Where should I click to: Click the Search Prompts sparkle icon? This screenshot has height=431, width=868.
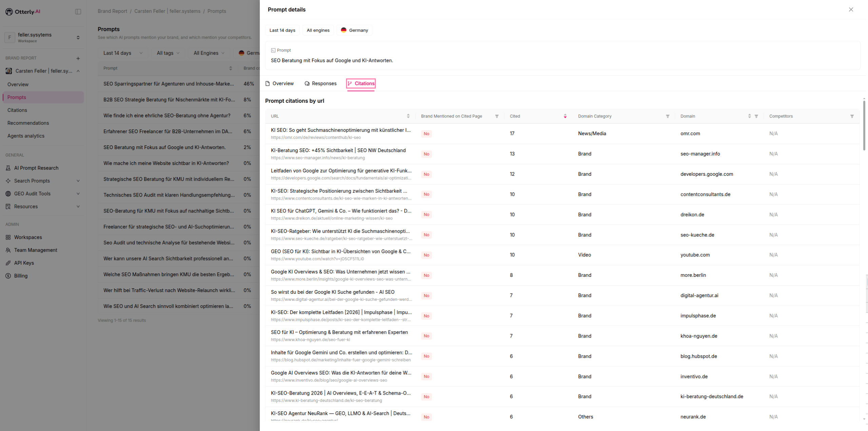click(8, 181)
